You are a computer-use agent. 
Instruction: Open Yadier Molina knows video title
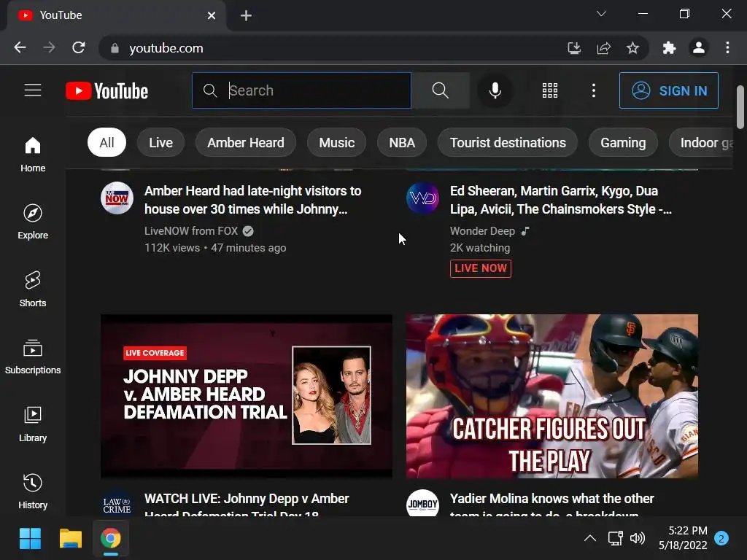click(551, 504)
